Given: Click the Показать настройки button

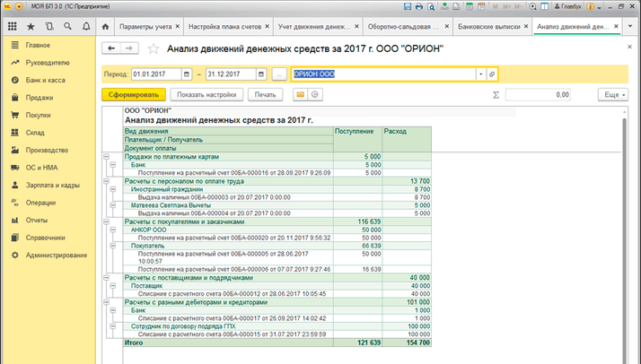Looking at the screenshot, I should [x=206, y=94].
